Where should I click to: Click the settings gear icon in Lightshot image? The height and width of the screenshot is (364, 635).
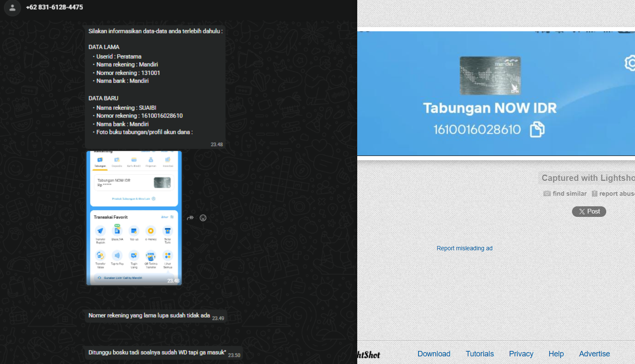[630, 63]
